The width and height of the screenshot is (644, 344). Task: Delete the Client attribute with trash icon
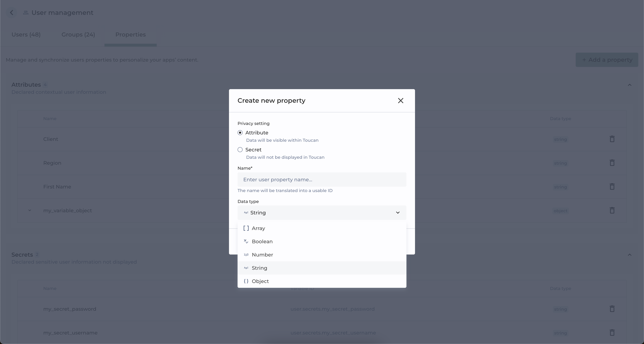612,139
